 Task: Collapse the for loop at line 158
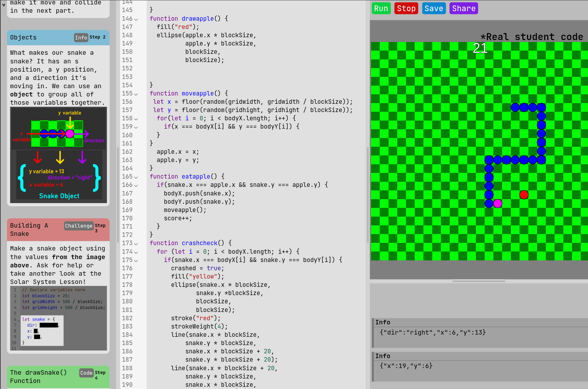(x=136, y=119)
